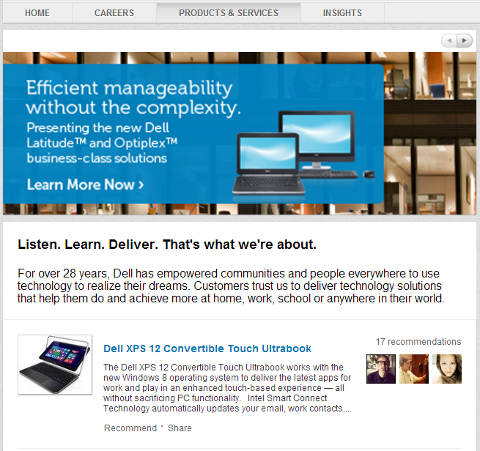Switch to the Careers tab
Image resolution: width=480 pixels, height=451 pixels.
click(114, 13)
